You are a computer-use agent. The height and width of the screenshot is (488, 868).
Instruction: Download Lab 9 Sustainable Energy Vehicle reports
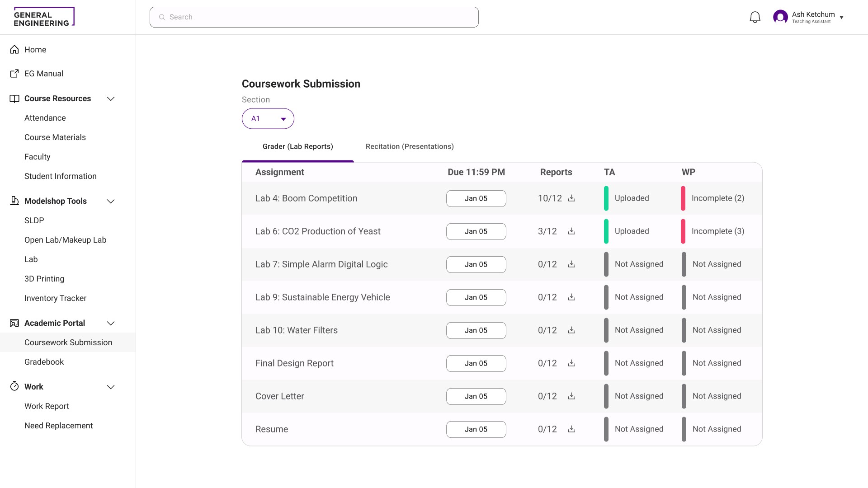tap(571, 297)
